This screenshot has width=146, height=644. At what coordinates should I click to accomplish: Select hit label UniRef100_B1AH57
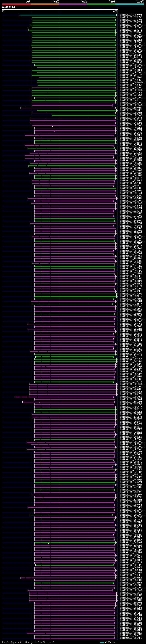(x=131, y=85)
